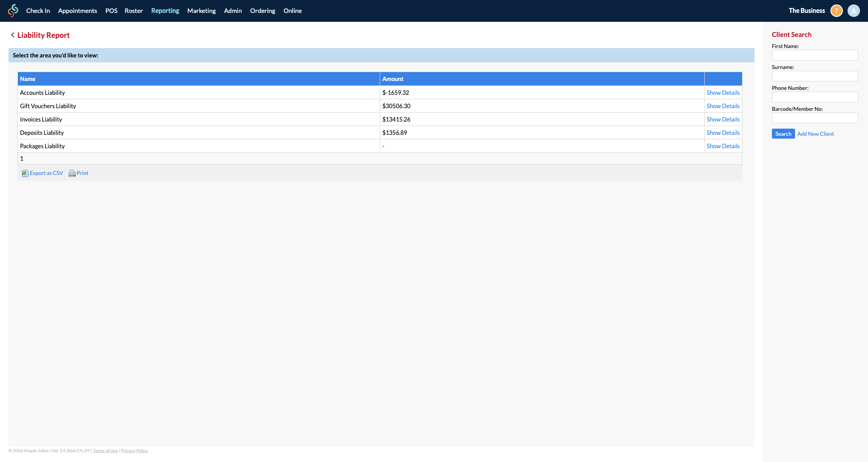Open the orange help question mark icon
The image size is (868, 462).
[836, 11]
